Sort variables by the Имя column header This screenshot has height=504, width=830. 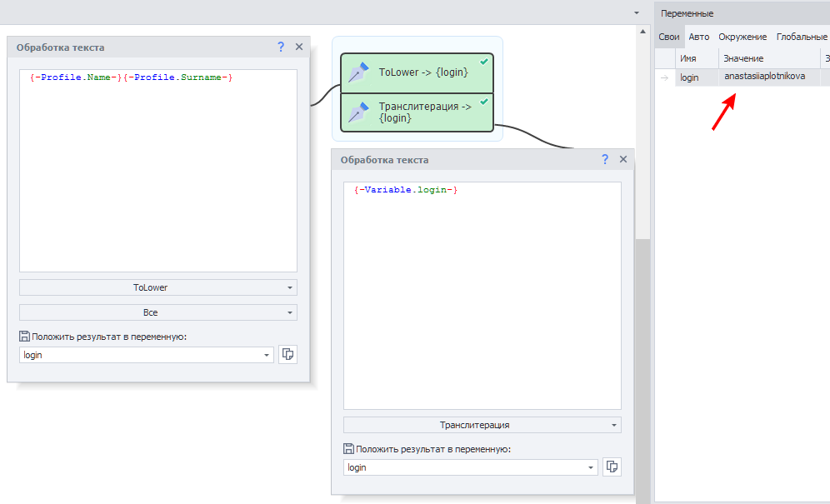(688, 58)
